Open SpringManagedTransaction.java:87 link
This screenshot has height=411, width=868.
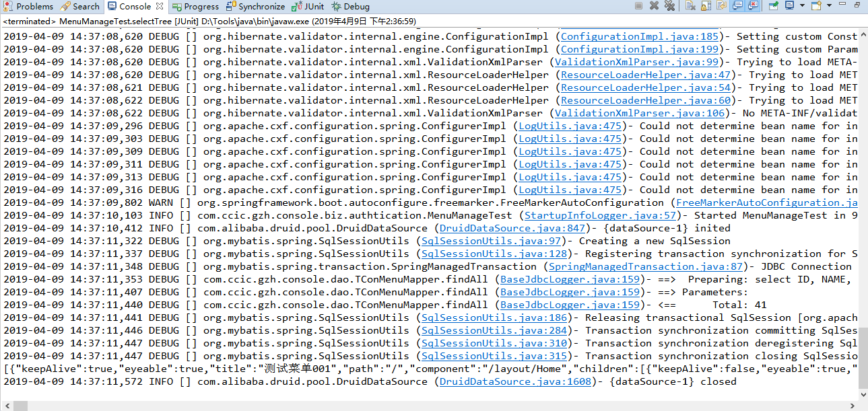coord(646,266)
